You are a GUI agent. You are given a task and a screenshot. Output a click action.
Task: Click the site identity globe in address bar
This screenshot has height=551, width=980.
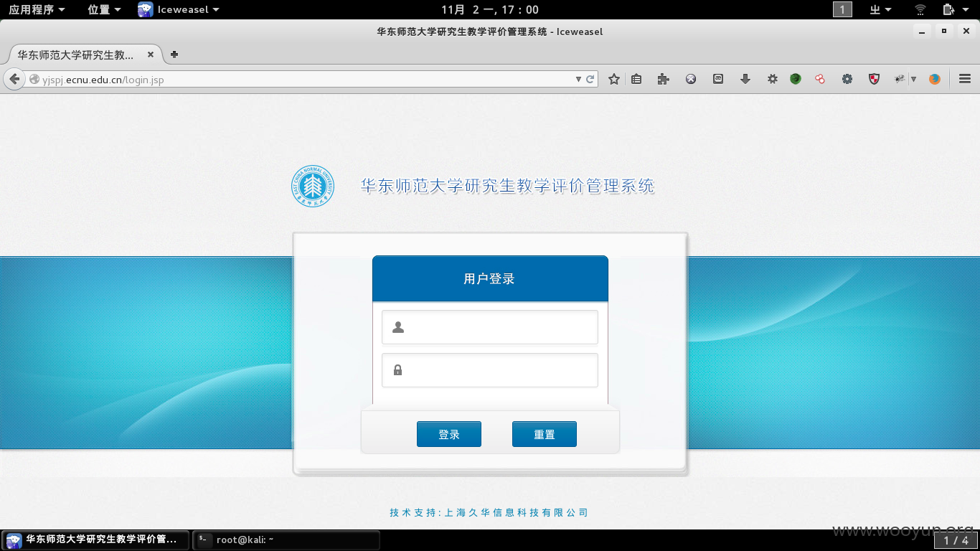[x=34, y=80]
